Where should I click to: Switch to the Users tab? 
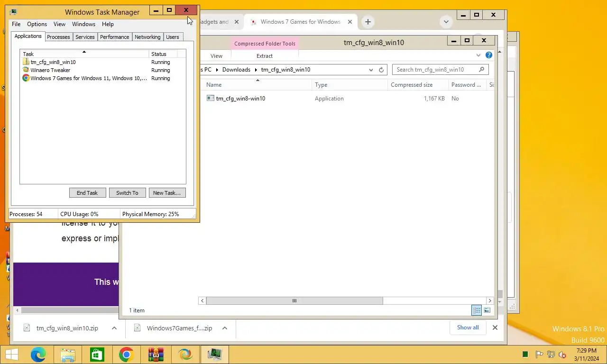coord(173,37)
